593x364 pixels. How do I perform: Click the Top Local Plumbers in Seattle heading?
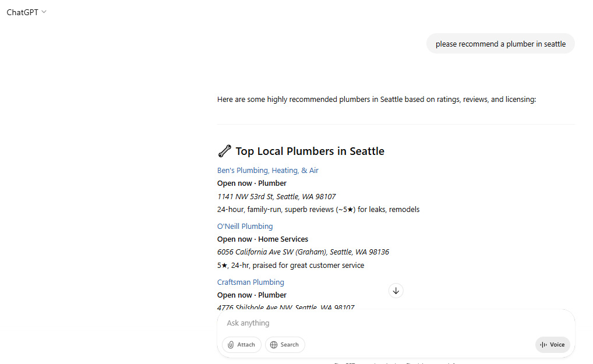[310, 151]
